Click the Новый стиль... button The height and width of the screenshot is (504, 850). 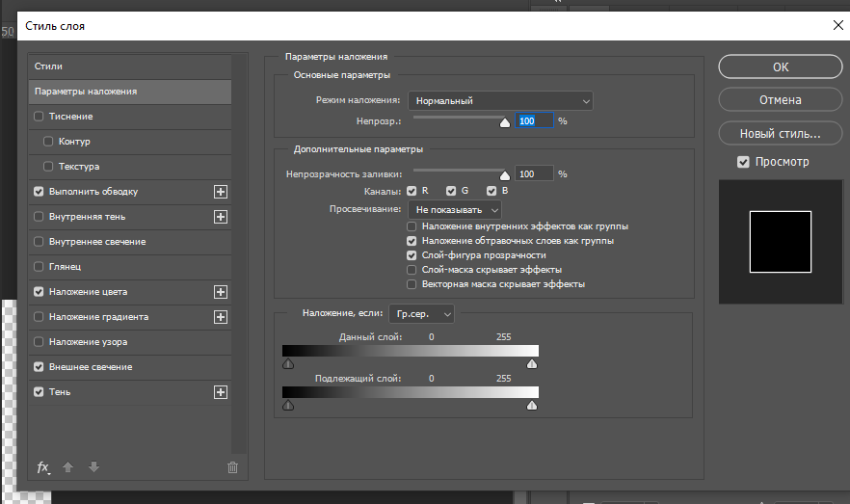coord(781,133)
